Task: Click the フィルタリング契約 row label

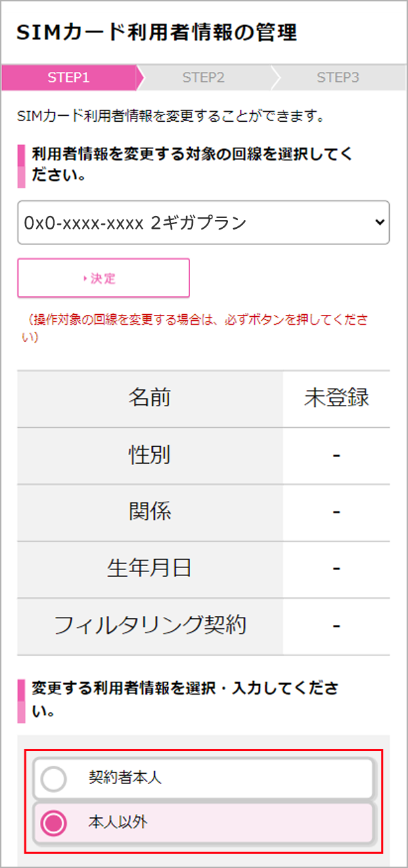Action: tap(150, 626)
